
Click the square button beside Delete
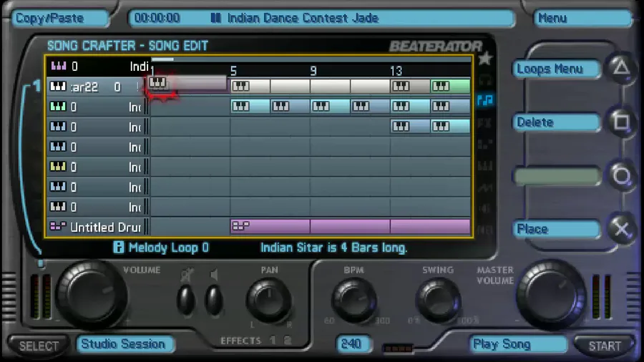tap(621, 122)
